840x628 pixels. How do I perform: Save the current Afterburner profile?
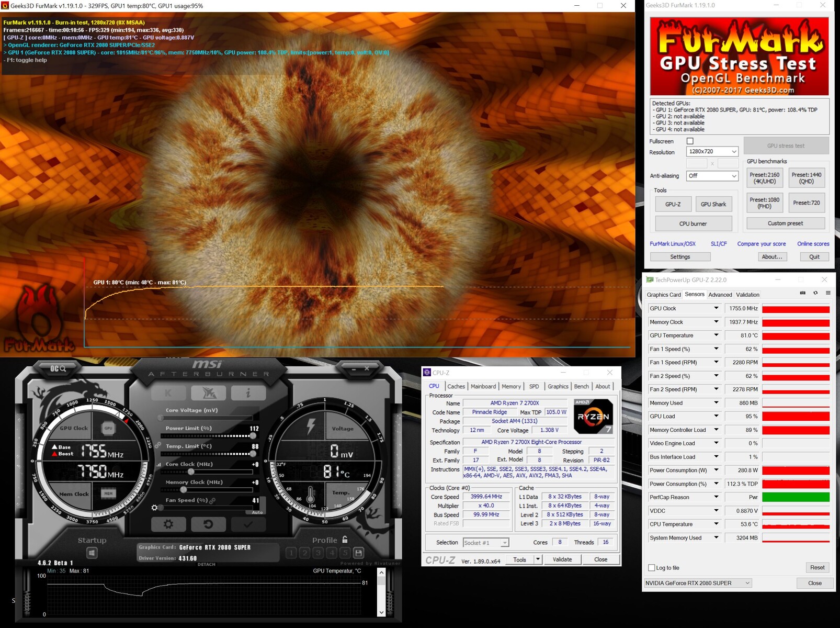point(358,553)
